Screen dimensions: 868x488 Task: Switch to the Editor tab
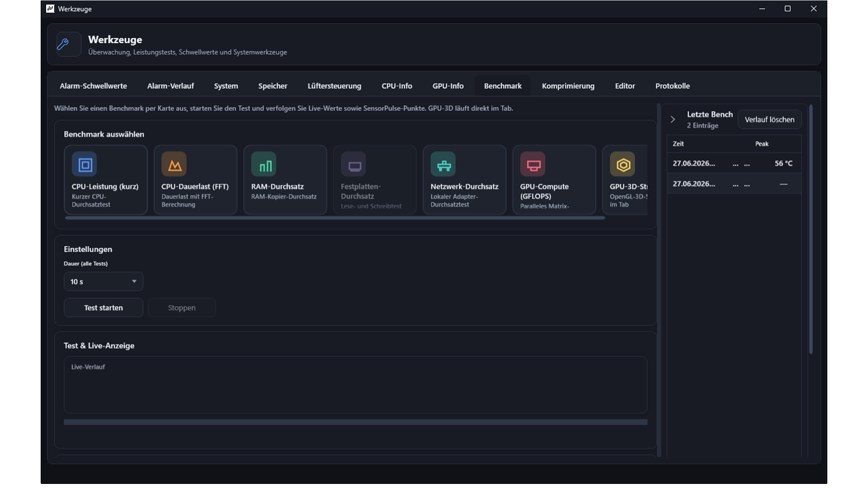pos(625,86)
